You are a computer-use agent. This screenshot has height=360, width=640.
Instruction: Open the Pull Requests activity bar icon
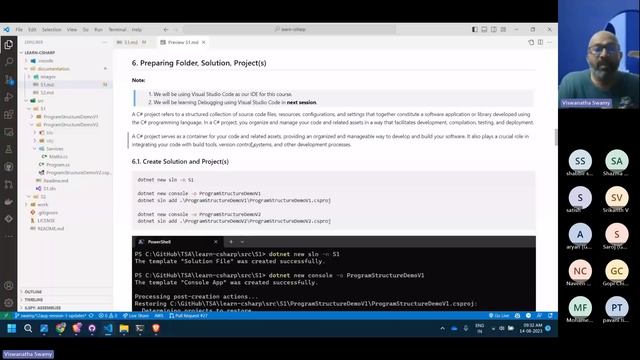(9, 184)
